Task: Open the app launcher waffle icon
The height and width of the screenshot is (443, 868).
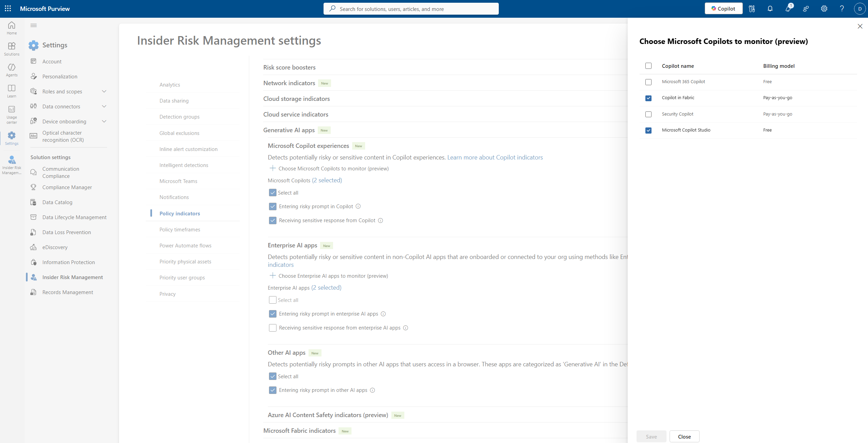Action: [8, 9]
